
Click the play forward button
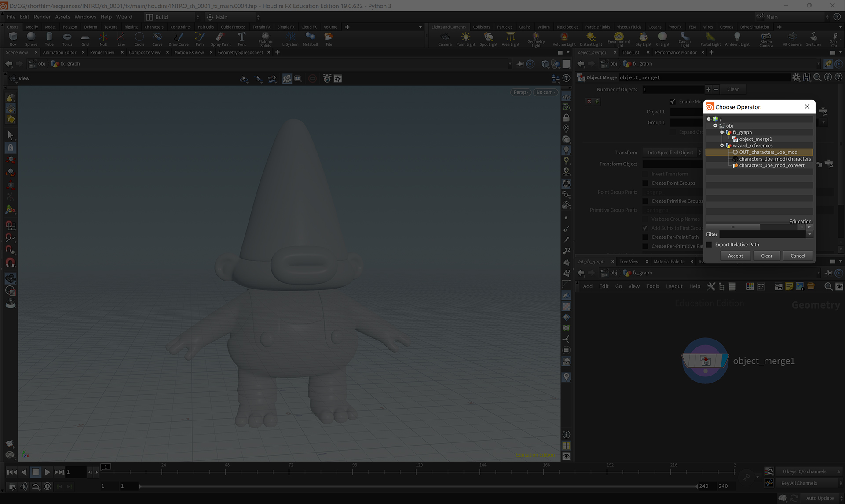48,472
